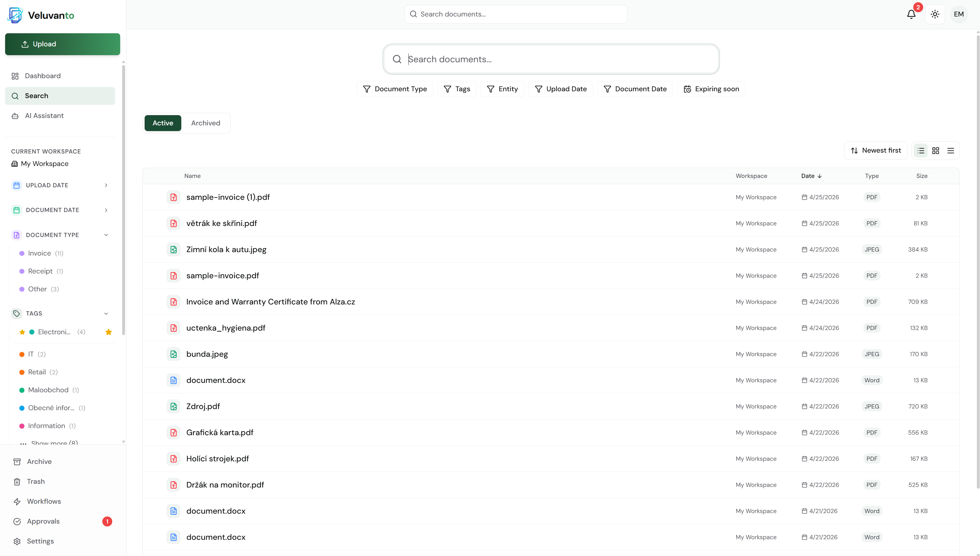Viewport: 980px width, 556px height.
Task: Click the Veluvanto logo
Action: [41, 15]
